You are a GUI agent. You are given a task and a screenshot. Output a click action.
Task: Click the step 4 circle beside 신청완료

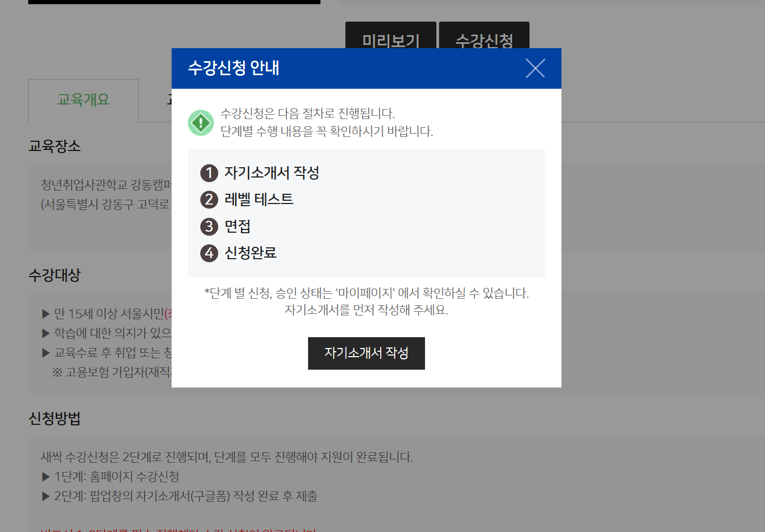click(209, 253)
